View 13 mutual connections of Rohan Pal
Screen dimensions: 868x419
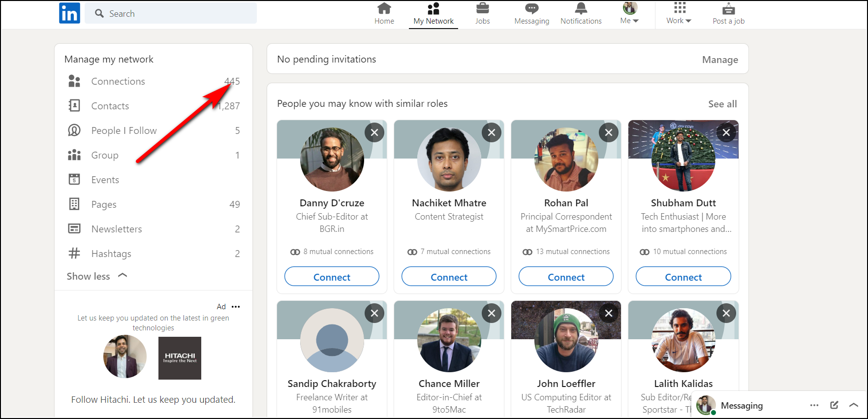pyautogui.click(x=566, y=252)
